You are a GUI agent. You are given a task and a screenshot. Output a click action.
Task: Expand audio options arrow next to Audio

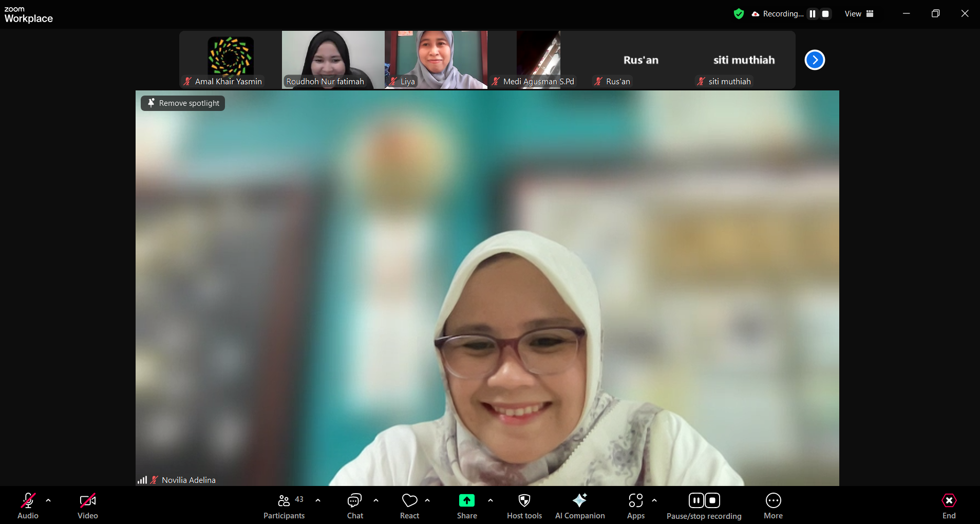pos(48,500)
